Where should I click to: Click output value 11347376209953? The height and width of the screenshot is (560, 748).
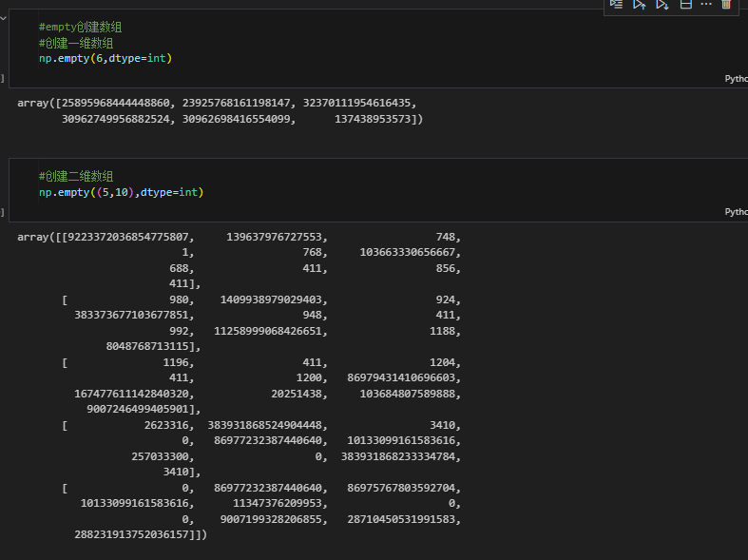tap(278, 503)
